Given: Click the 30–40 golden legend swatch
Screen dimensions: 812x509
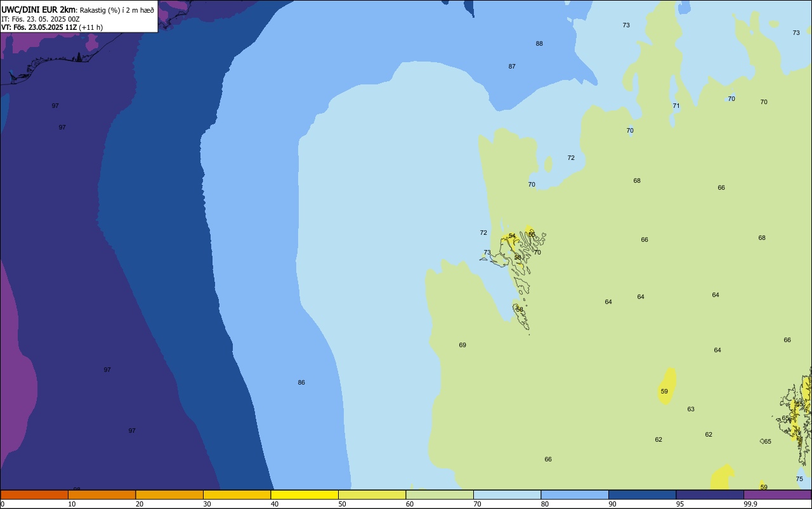Looking at the screenshot, I should point(237,494).
